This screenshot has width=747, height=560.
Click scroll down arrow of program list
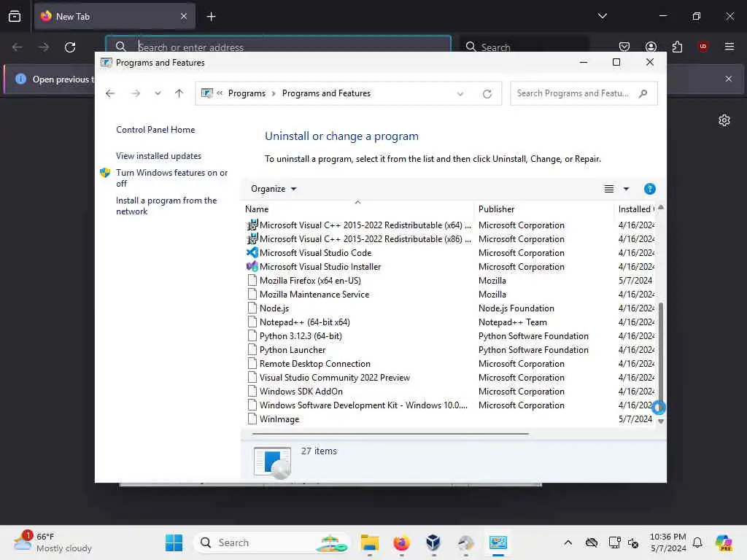click(661, 421)
